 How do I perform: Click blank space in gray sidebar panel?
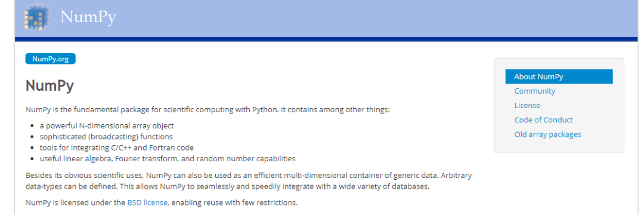click(559, 146)
